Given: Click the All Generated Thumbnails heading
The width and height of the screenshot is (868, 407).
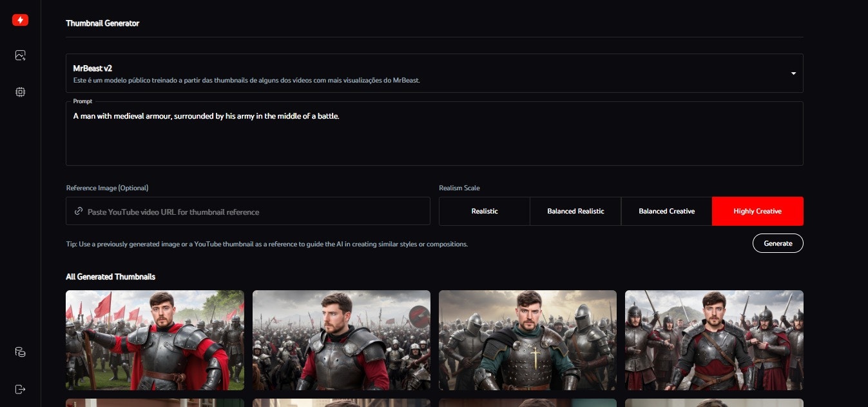Looking at the screenshot, I should pos(110,277).
